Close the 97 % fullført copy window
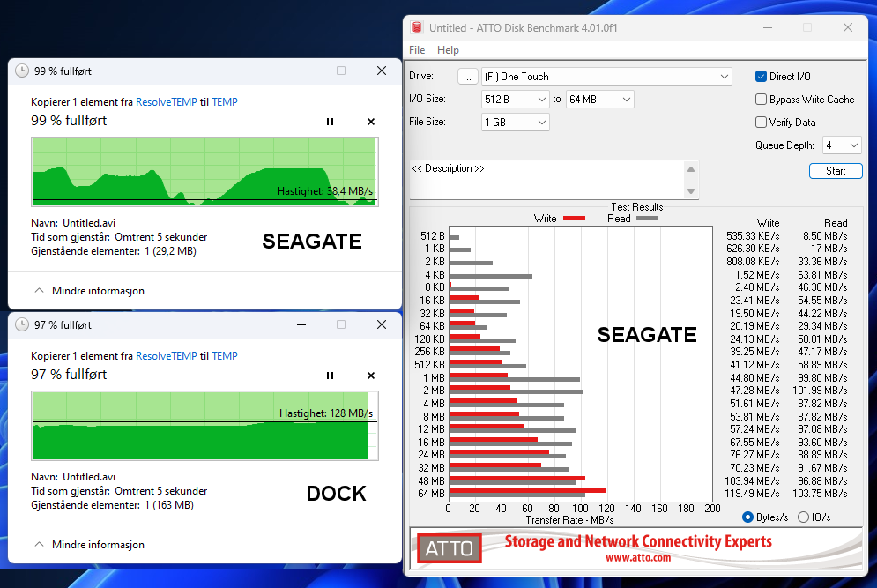Viewport: 877px width, 588px height. 382,324
